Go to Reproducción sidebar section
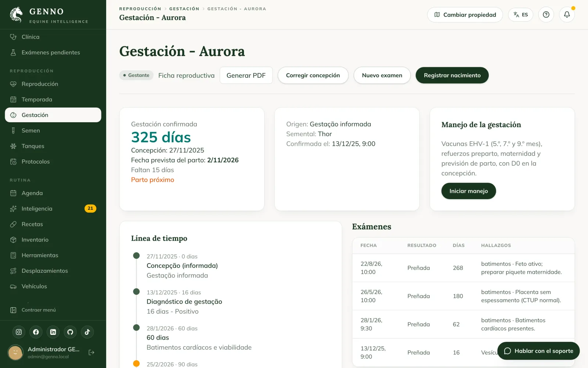 pos(53,84)
